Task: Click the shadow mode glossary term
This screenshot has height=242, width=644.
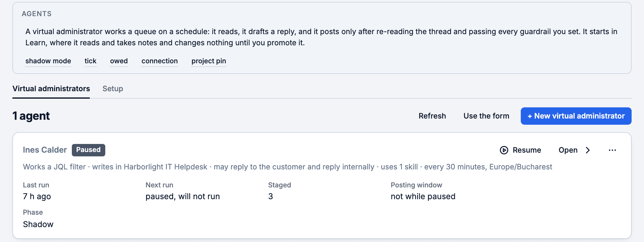Action: point(48,61)
